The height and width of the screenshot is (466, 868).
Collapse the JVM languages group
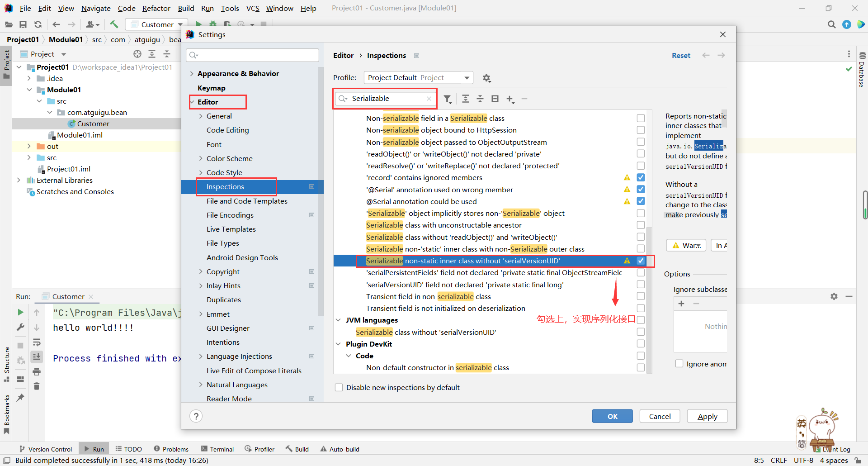pos(339,320)
